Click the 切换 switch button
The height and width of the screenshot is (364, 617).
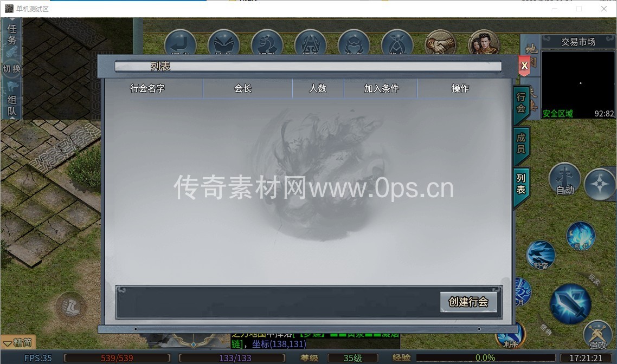[x=12, y=69]
